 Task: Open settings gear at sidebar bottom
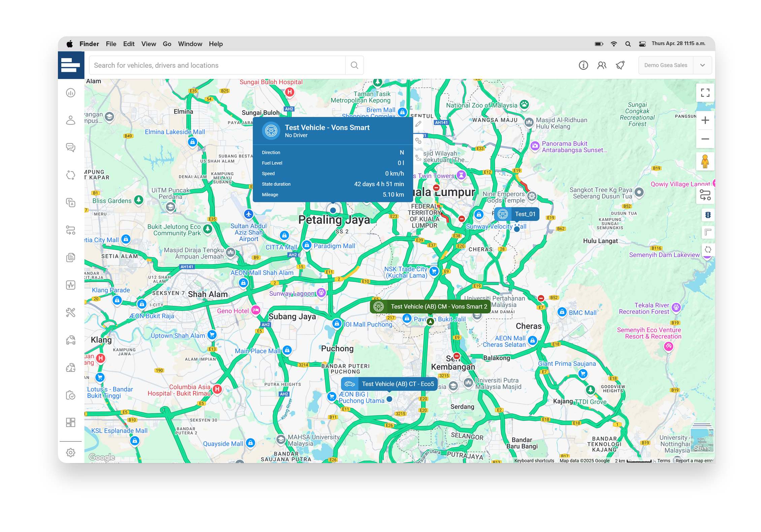point(71,453)
